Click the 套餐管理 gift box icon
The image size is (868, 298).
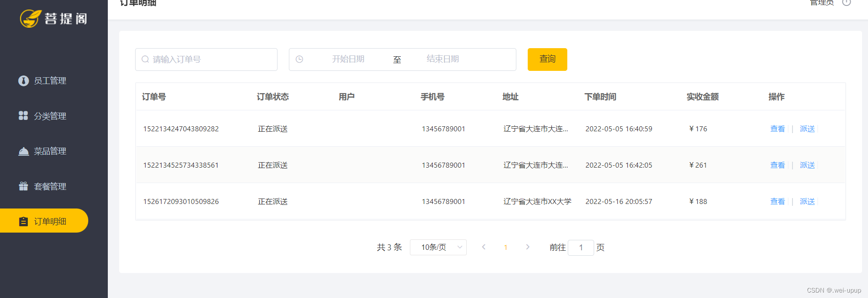click(24, 186)
